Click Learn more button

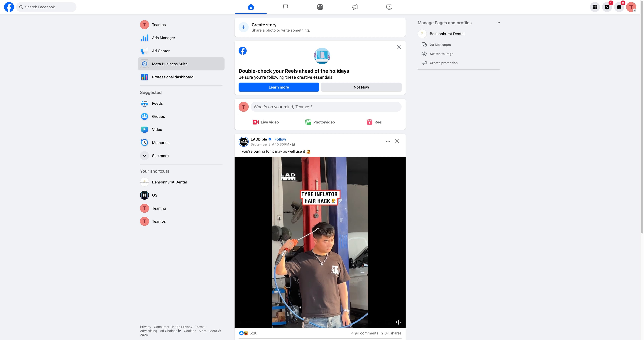pos(279,87)
